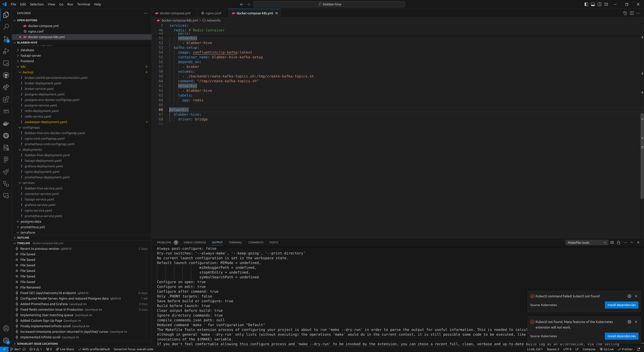Toggle the primary sidebar layout button

[586, 4]
